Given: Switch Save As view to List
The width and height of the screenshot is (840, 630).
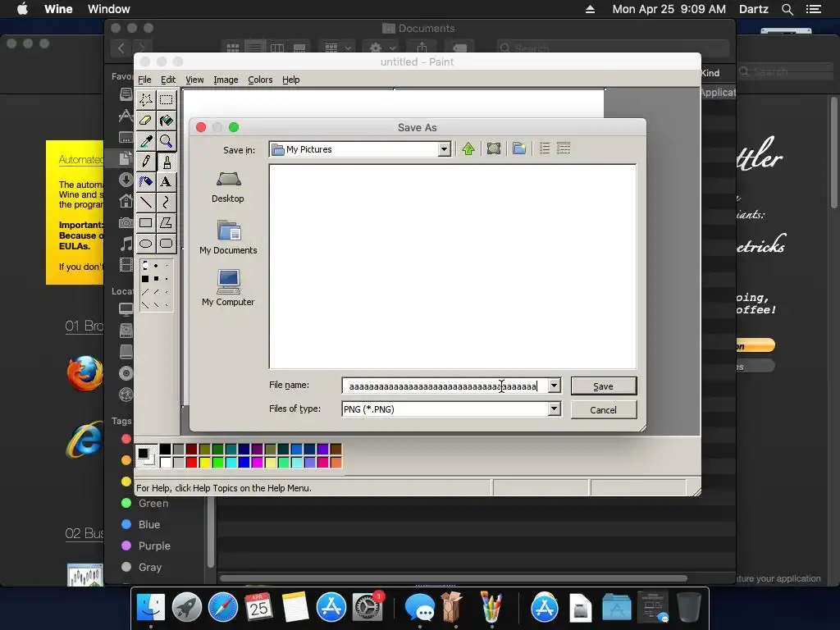Looking at the screenshot, I should click(x=545, y=149).
